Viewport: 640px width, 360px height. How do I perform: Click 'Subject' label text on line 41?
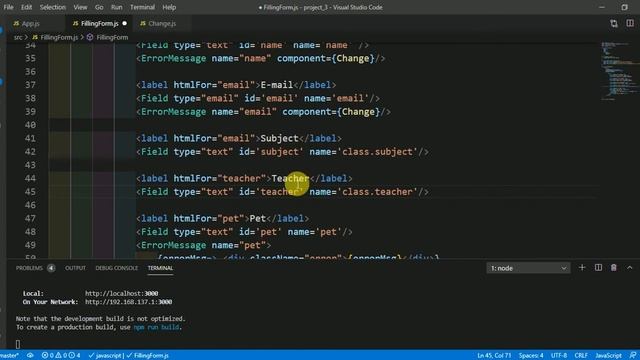click(x=280, y=138)
